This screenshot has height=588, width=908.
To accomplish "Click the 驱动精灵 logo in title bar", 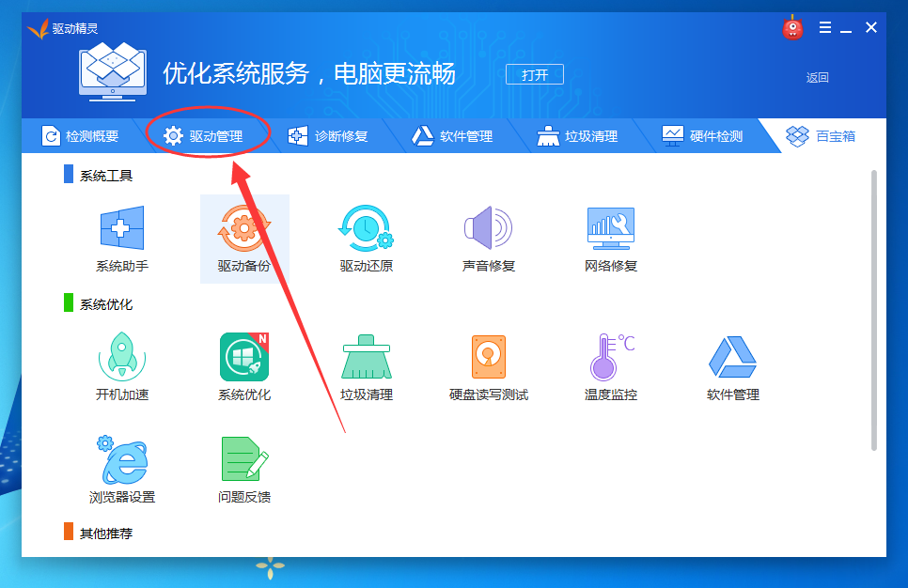I will (63, 28).
